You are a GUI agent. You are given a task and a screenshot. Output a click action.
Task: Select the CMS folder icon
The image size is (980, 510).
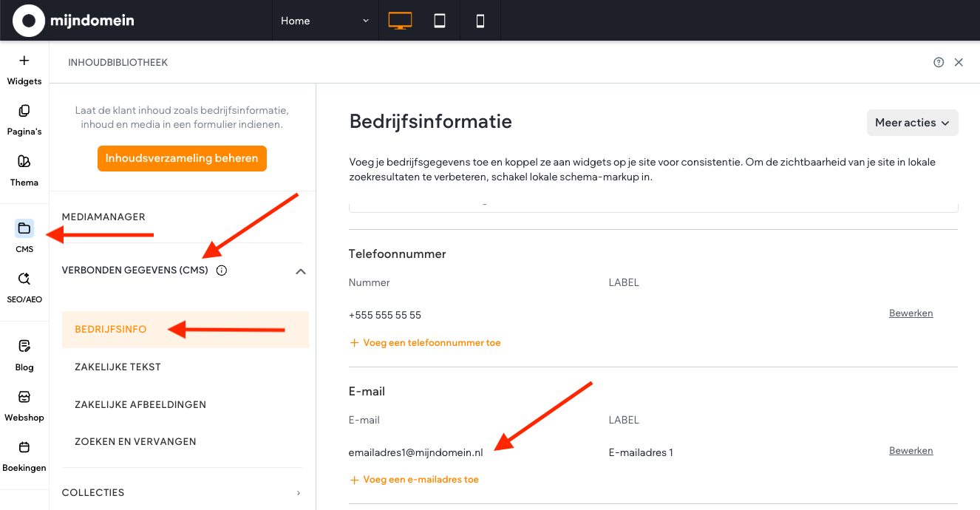coord(24,228)
